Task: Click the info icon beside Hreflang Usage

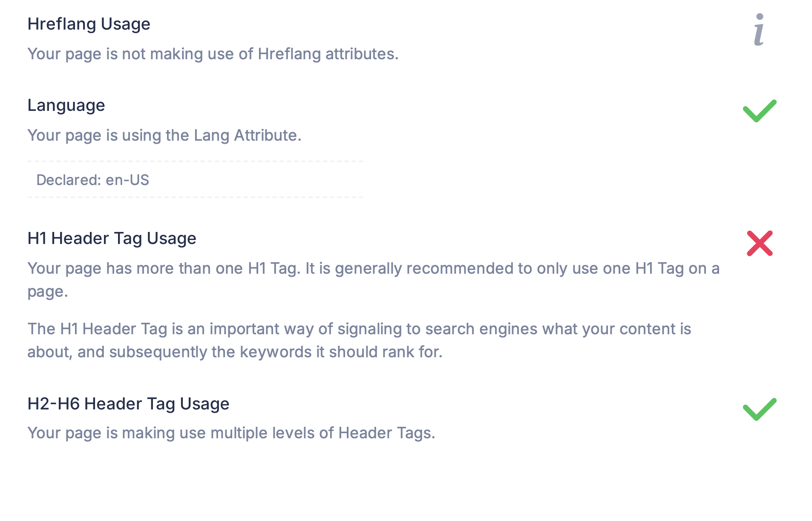Action: 759,29
